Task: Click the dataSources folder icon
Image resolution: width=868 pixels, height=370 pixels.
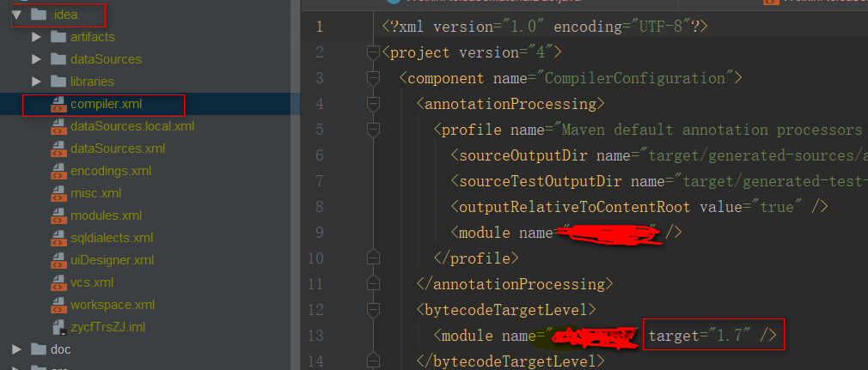Action: coord(58,59)
